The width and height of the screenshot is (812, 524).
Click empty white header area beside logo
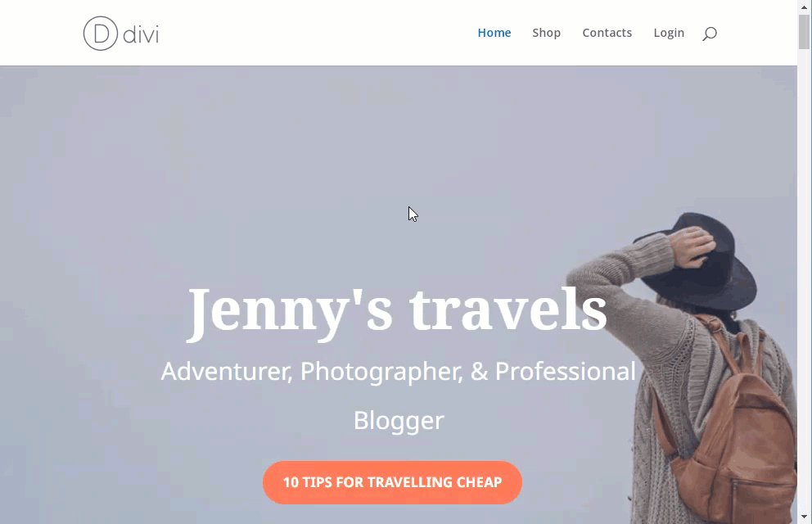pyautogui.click(x=311, y=33)
